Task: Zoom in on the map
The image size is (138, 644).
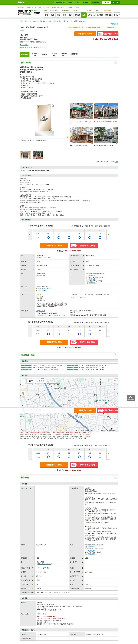Action: coord(23,381)
